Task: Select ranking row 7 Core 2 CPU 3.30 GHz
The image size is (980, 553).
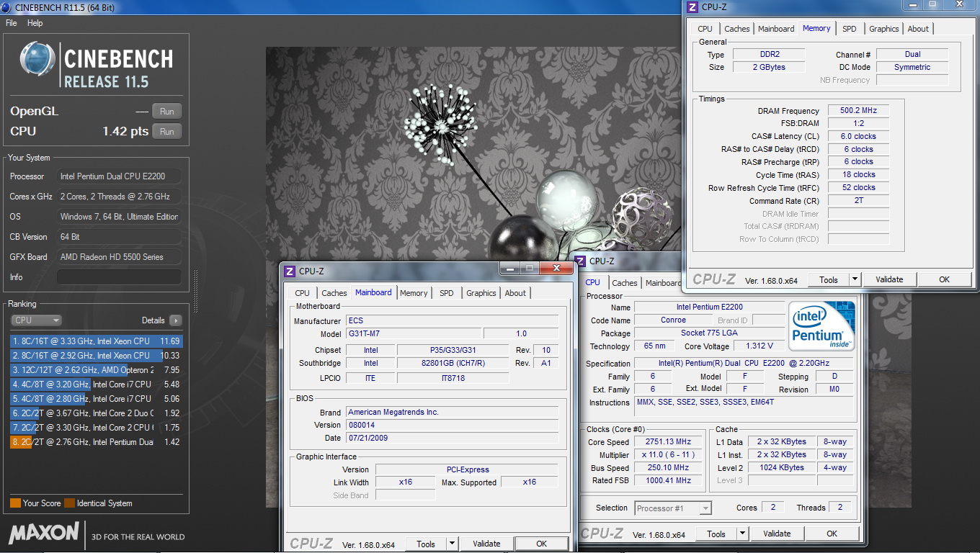Action: (x=96, y=428)
